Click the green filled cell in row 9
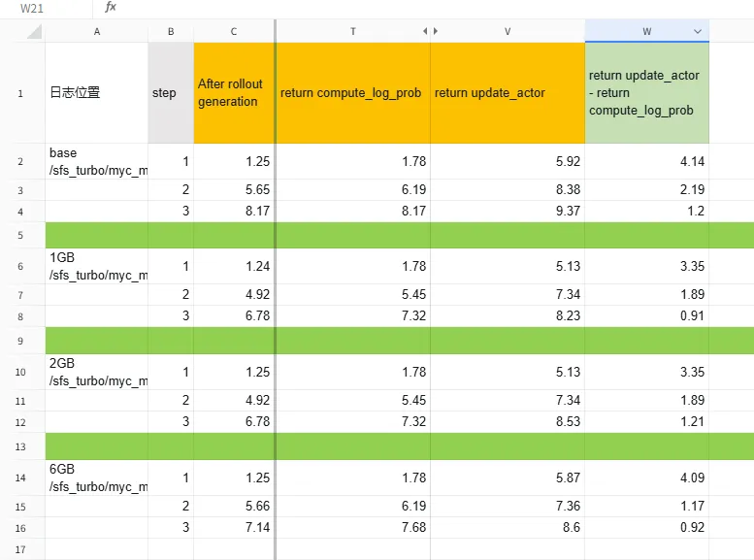This screenshot has height=560, width=754. [388, 340]
